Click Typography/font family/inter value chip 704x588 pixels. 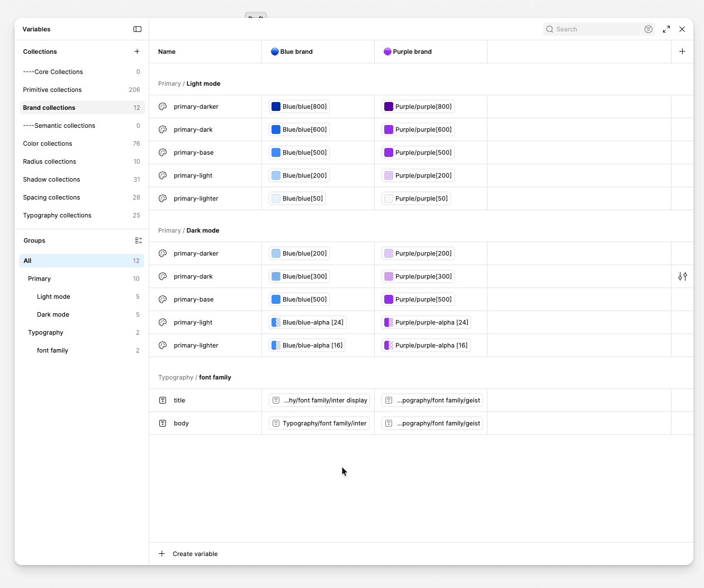(x=319, y=423)
